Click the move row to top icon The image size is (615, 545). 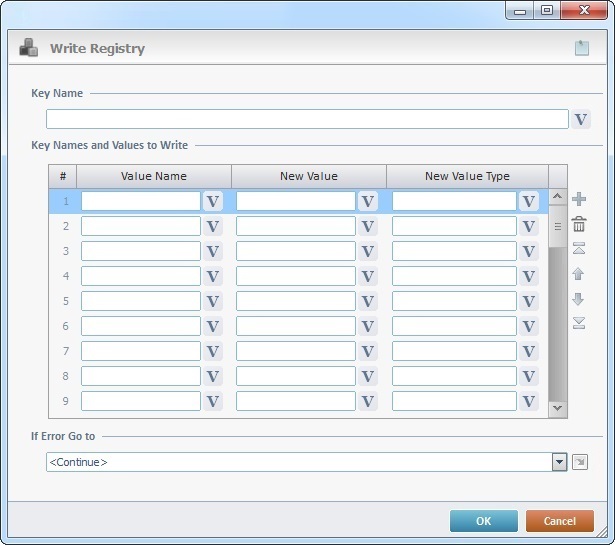[579, 249]
